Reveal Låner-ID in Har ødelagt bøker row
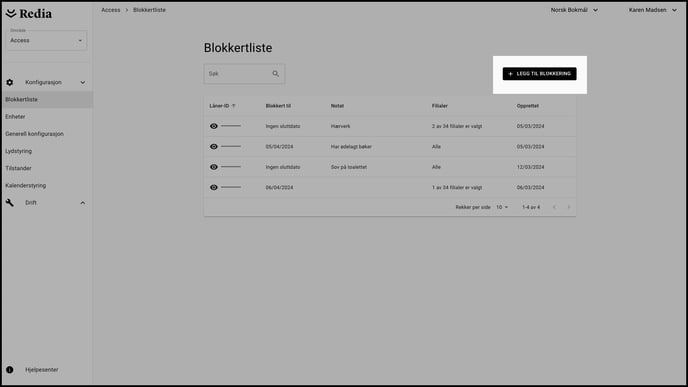 pos(214,147)
